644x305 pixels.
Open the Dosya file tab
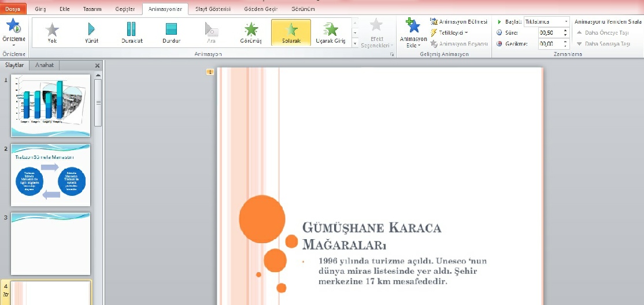point(12,9)
